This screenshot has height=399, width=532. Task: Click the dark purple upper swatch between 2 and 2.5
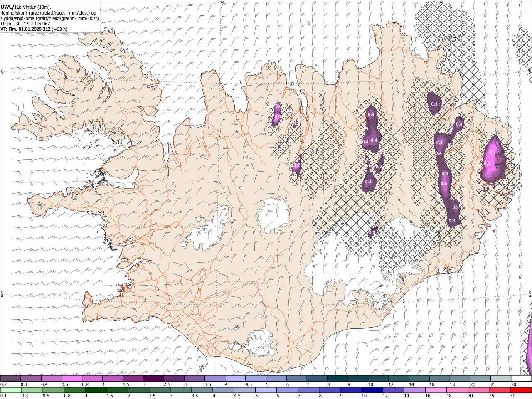[x=153, y=379]
